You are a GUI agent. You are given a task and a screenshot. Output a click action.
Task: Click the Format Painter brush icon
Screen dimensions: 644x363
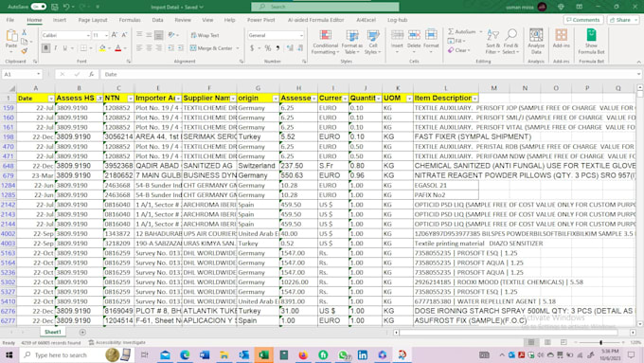click(x=25, y=51)
